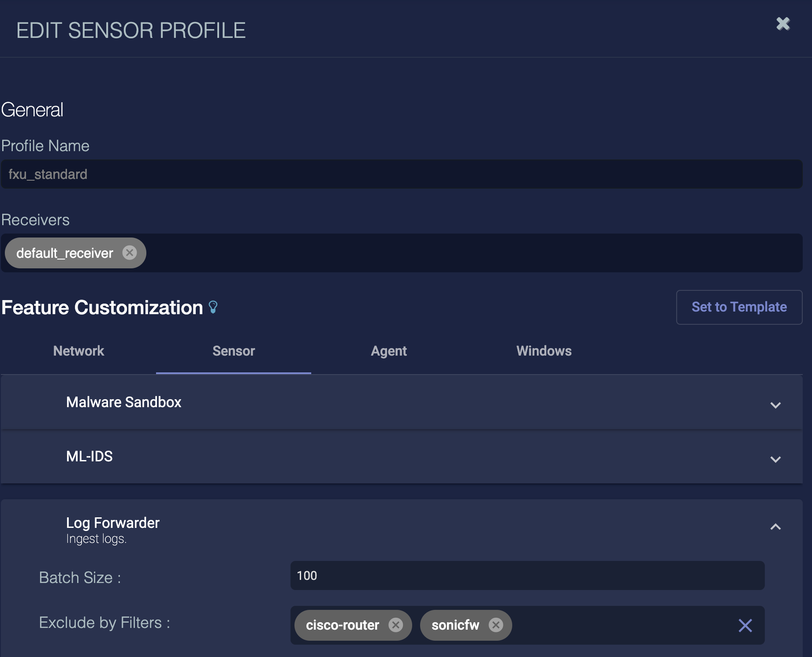Focus the Batch Size input field
This screenshot has width=812, height=657.
click(x=527, y=576)
